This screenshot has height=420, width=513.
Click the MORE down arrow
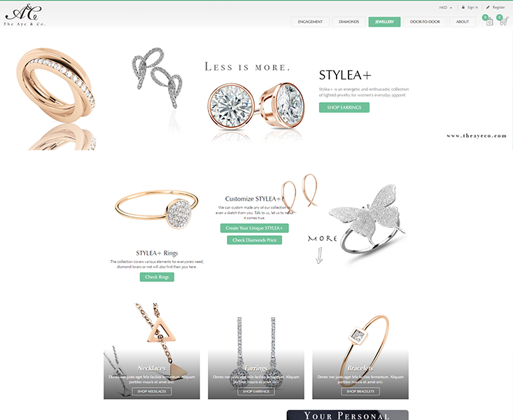point(319,255)
